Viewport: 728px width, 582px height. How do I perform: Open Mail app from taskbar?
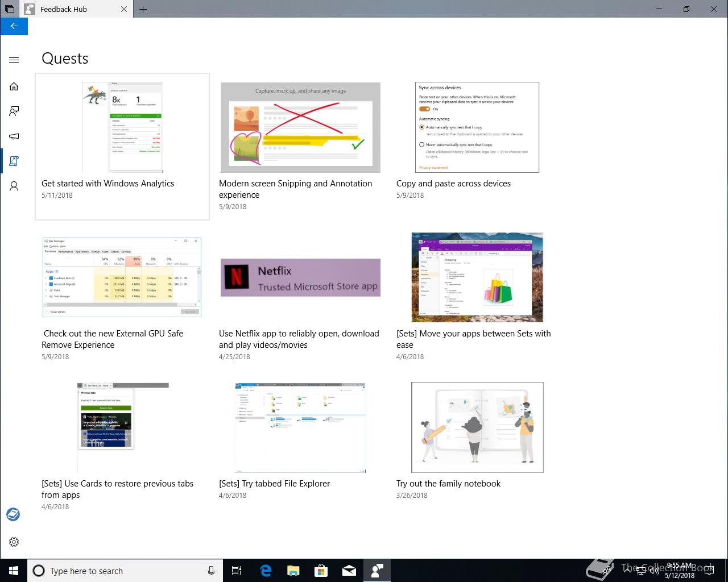pyautogui.click(x=349, y=571)
